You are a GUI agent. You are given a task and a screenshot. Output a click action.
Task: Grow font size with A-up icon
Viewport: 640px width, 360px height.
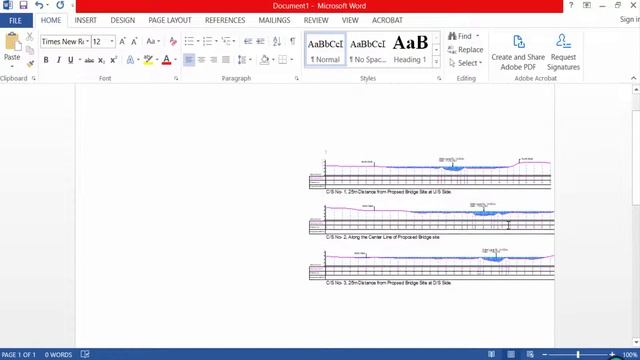point(122,41)
